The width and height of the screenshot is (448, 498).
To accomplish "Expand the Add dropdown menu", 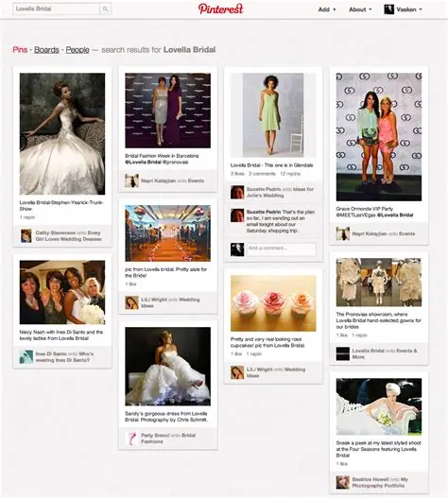I will click(x=327, y=9).
